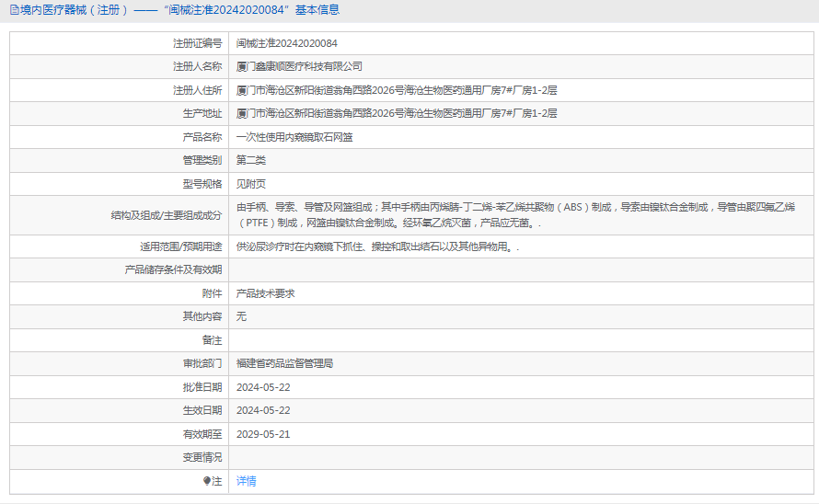This screenshot has height=504, width=819.
Task: Select the address value in 生产地址 row
Action: tap(397, 113)
